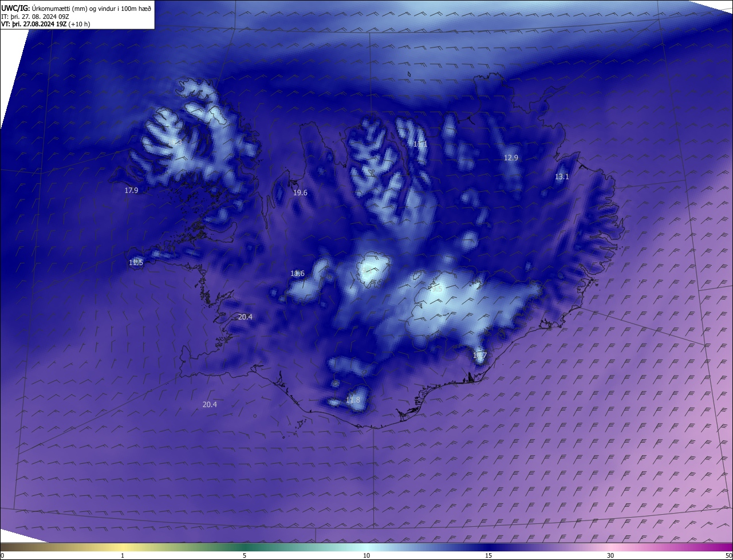Viewport: 733px width, 560px height.
Task: Click the colorbar tick labeled 50
Action: coord(728,556)
